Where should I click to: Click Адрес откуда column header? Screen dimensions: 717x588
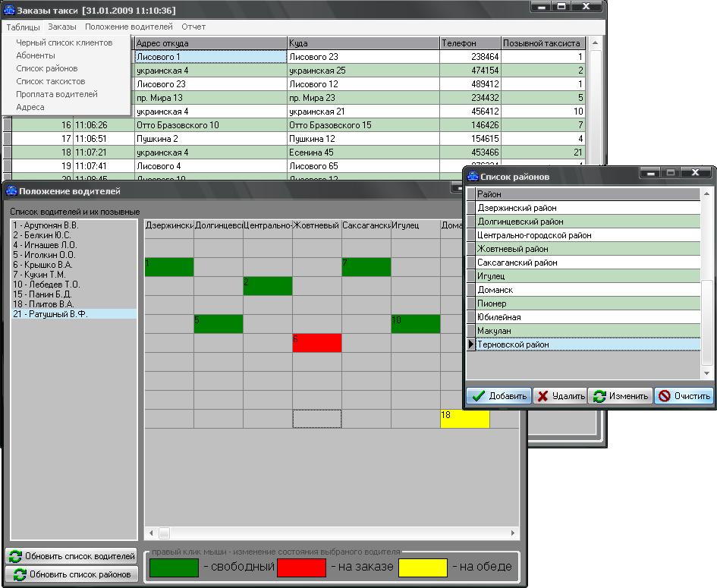211,43
